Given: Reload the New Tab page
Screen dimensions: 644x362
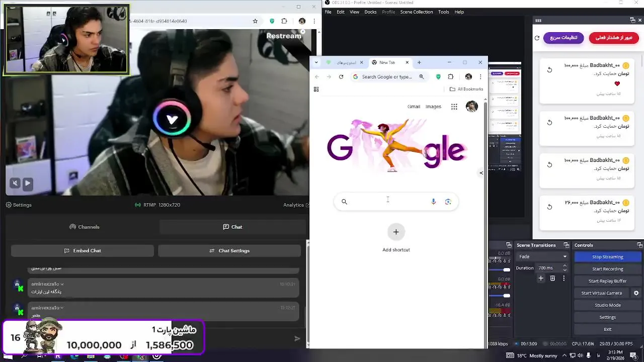Looking at the screenshot, I should pyautogui.click(x=341, y=77).
